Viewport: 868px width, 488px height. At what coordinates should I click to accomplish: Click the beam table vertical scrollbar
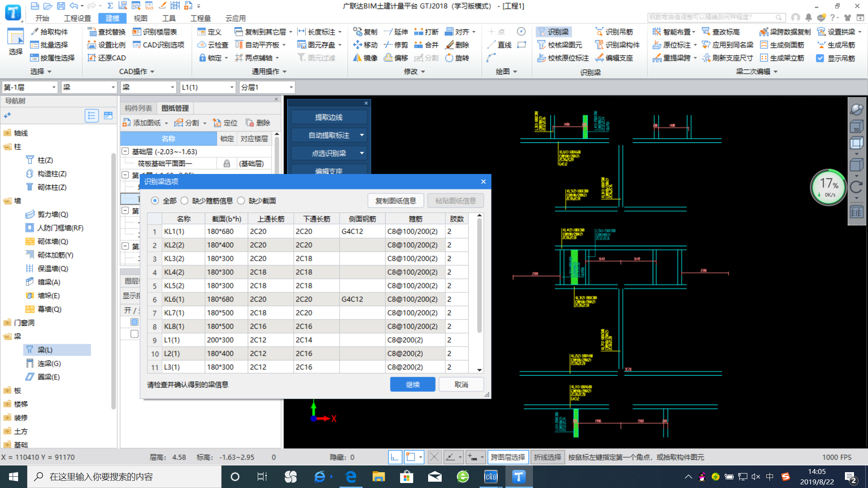coord(479,277)
